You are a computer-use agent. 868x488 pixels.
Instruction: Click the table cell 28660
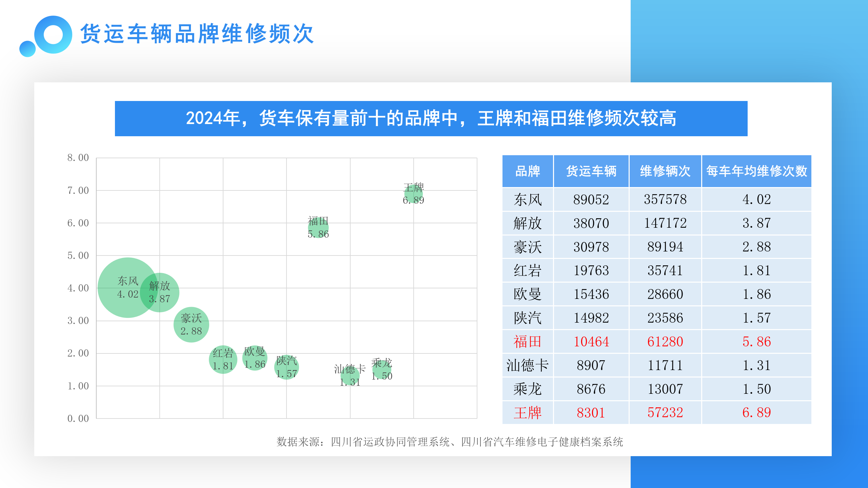pos(665,294)
